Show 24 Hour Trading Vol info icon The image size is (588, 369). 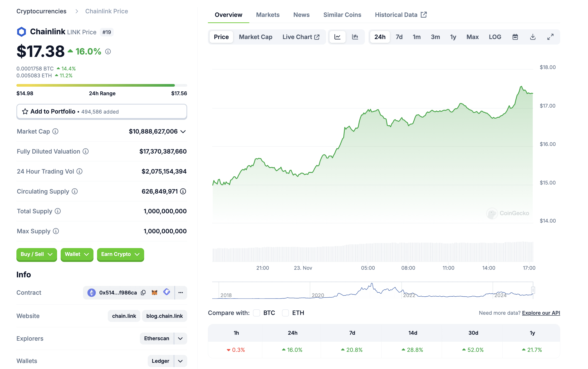click(79, 171)
